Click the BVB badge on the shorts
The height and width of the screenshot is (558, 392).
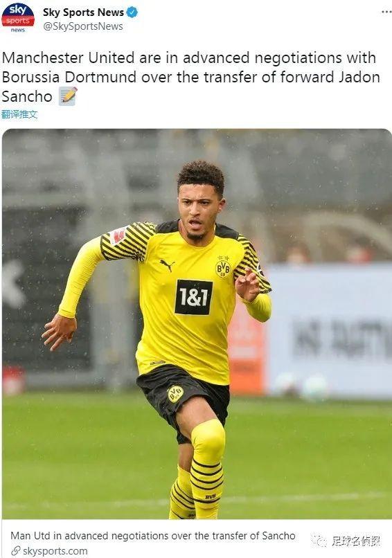pyautogui.click(x=175, y=394)
